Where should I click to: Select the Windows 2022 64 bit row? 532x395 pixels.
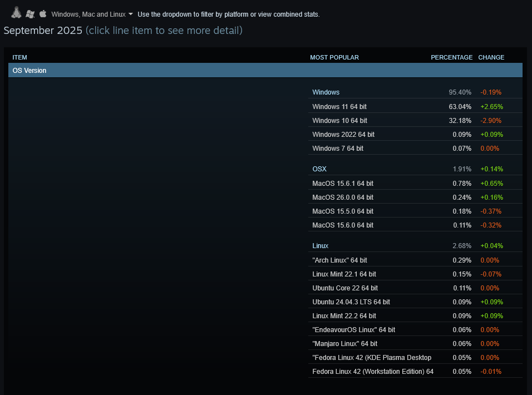pos(415,134)
